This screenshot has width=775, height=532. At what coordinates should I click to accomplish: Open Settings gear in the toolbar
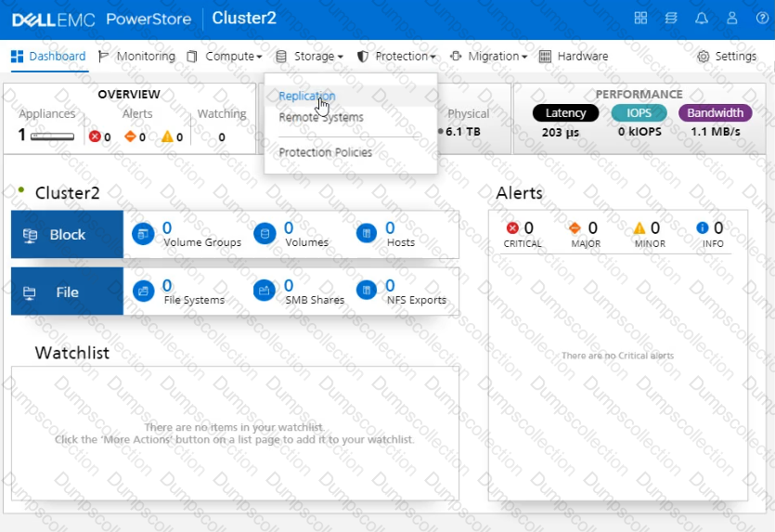tap(727, 57)
